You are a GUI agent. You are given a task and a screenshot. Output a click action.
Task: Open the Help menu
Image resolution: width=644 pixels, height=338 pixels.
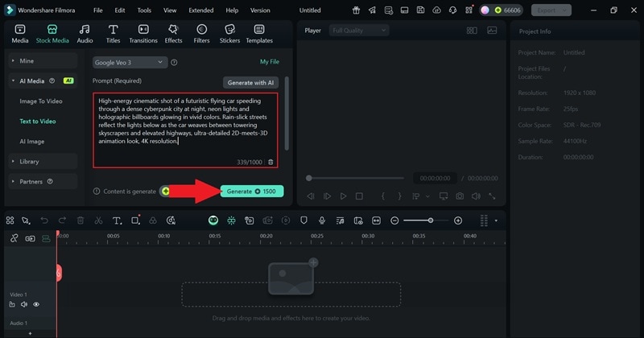pyautogui.click(x=232, y=10)
